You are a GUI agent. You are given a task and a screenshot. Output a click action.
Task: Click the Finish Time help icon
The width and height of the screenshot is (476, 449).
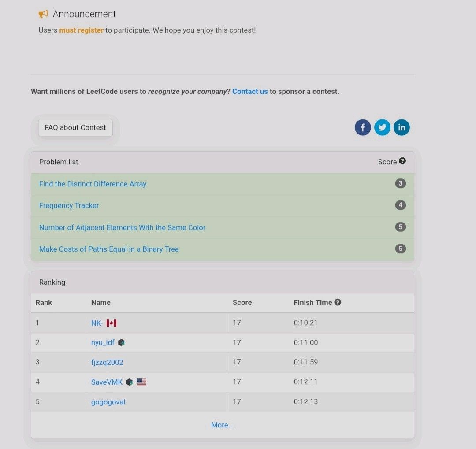pos(338,302)
